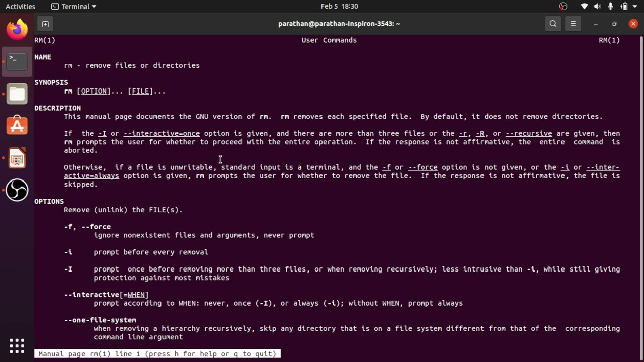Click the Wi-Fi status icon
The width and height of the screenshot is (644, 362).
coord(584,7)
